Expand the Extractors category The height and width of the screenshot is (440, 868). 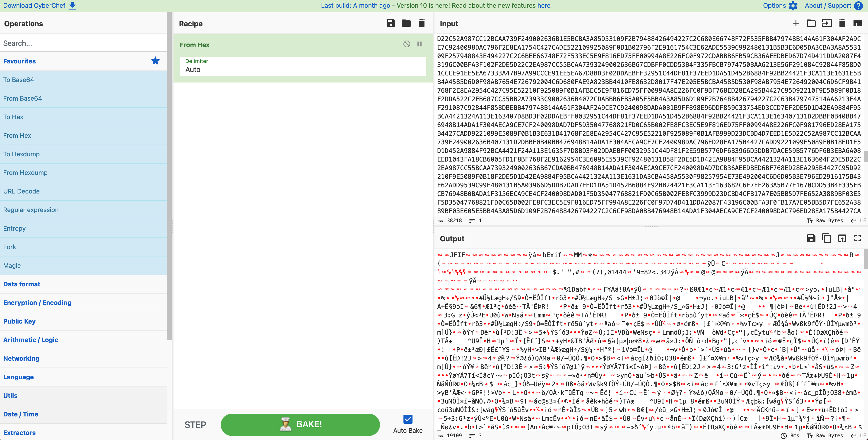pyautogui.click(x=84, y=432)
